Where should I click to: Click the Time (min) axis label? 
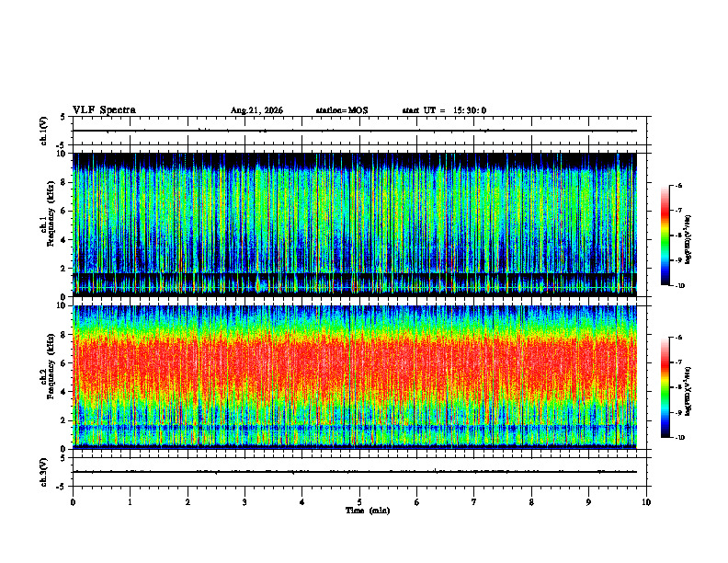pyautogui.click(x=368, y=511)
